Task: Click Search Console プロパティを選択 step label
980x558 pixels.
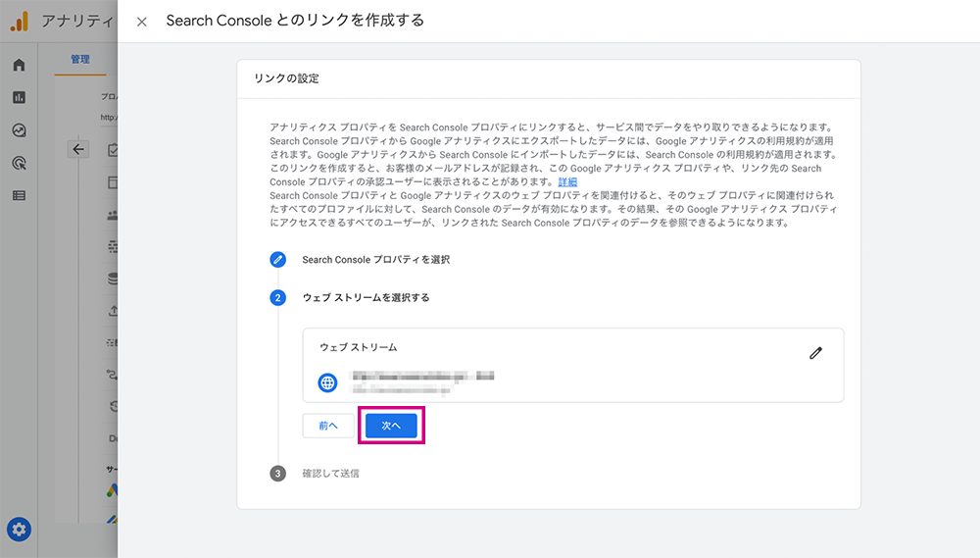Action: (x=376, y=260)
